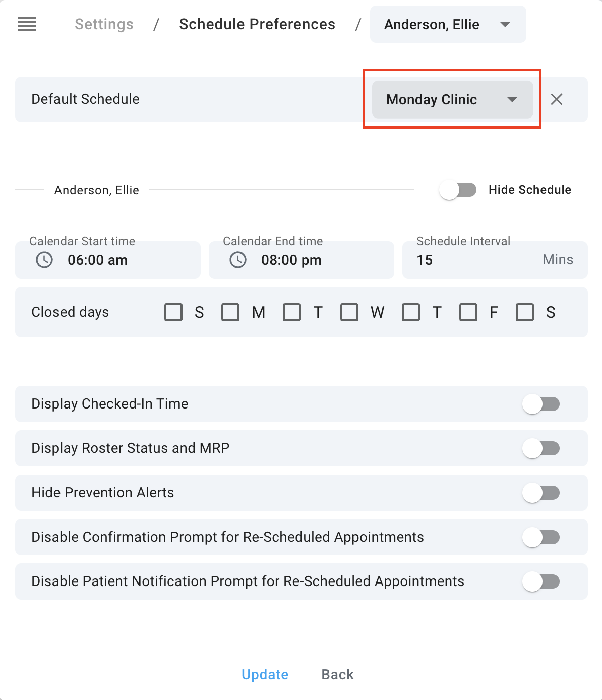Toggle Hide Schedule switch

click(458, 190)
